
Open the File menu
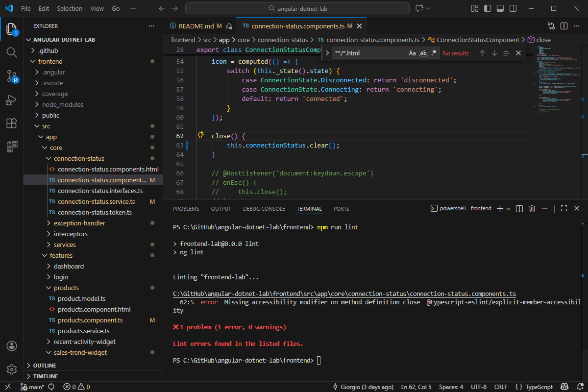[26, 8]
